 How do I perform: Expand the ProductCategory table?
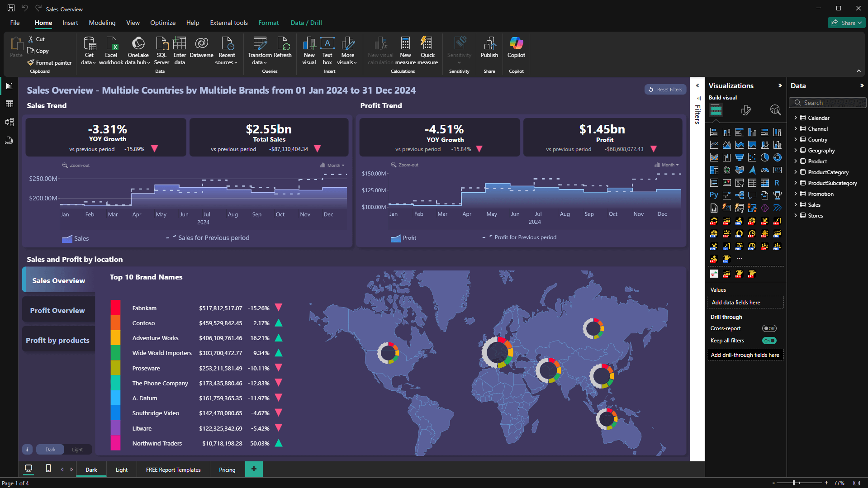coord(796,172)
